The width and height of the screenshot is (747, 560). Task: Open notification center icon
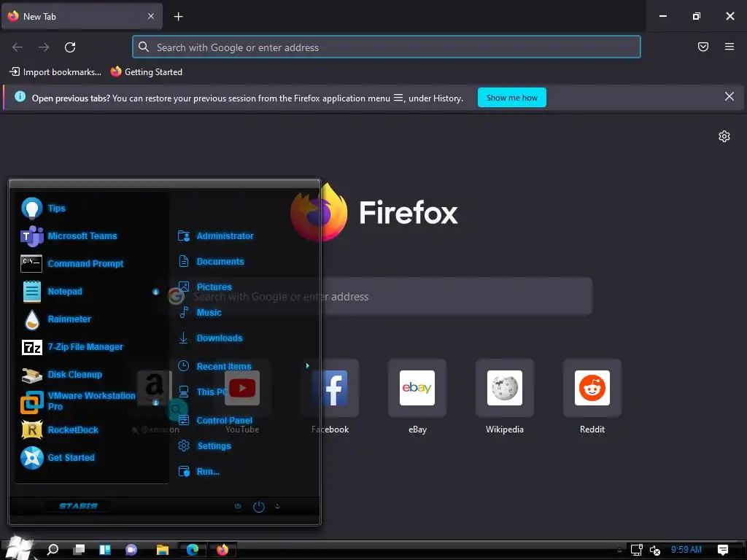point(723,550)
